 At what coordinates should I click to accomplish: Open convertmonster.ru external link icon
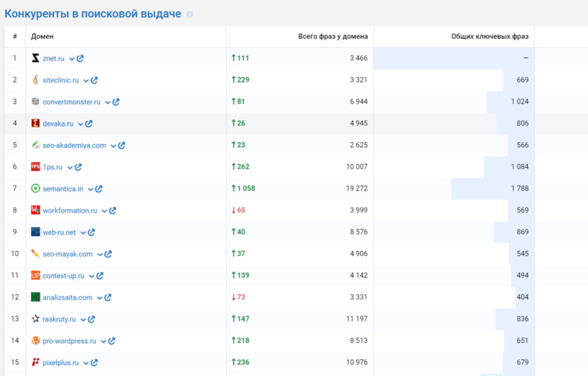tap(116, 102)
